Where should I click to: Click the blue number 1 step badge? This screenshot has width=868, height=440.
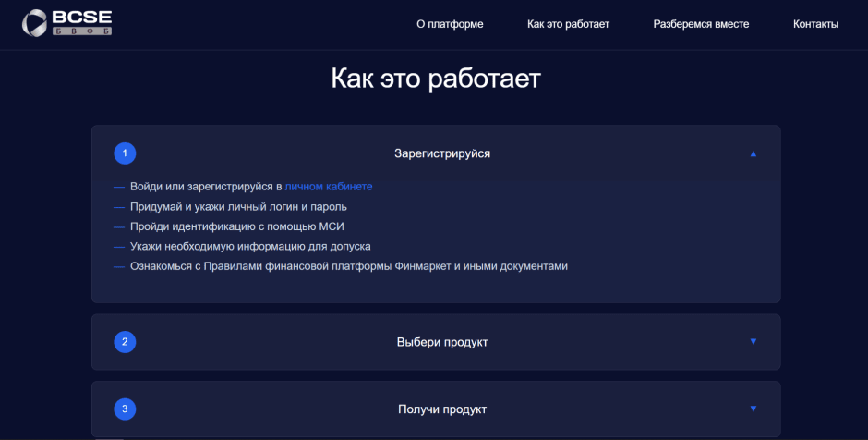pyautogui.click(x=125, y=153)
